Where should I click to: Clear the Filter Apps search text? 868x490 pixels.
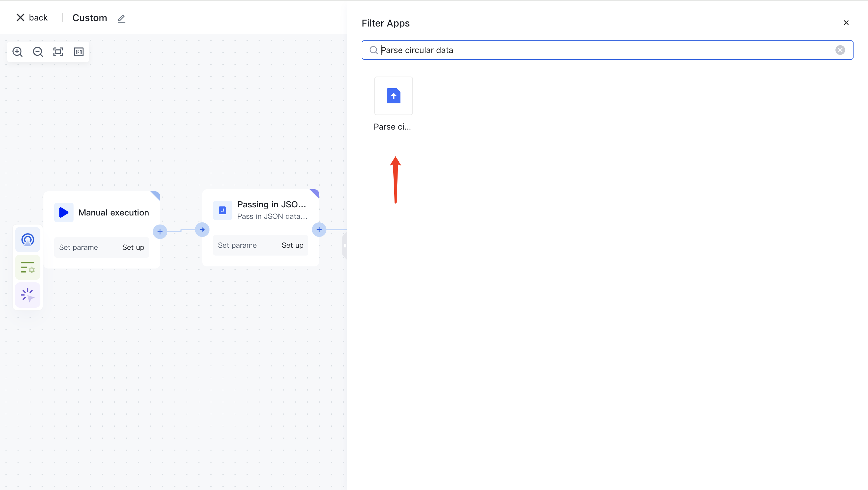click(x=840, y=50)
